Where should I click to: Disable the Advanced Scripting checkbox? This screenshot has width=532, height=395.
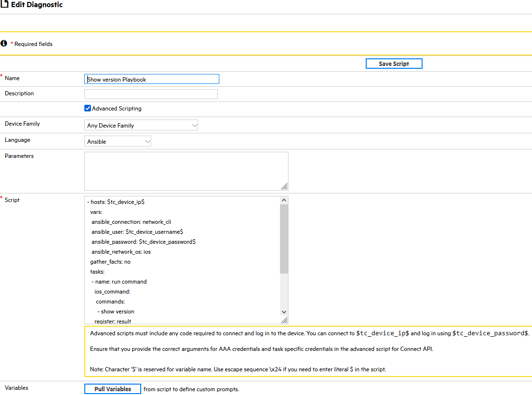87,108
